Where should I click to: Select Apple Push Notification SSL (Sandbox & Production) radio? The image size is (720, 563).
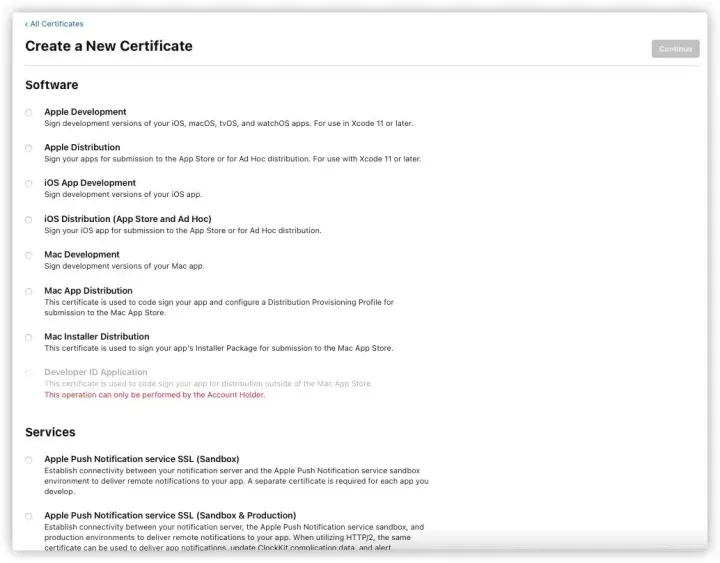(28, 516)
